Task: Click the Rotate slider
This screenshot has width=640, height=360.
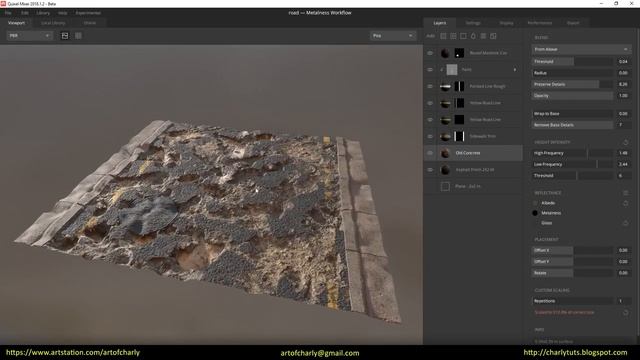Action: point(572,273)
